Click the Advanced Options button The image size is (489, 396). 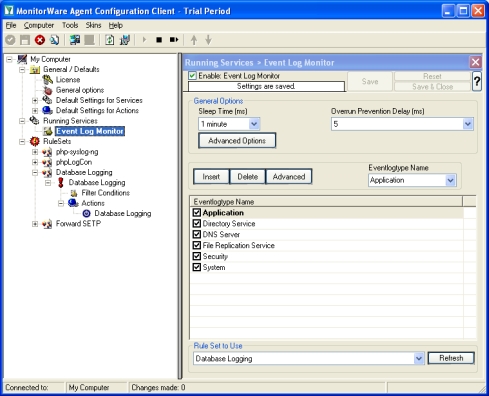(x=237, y=141)
